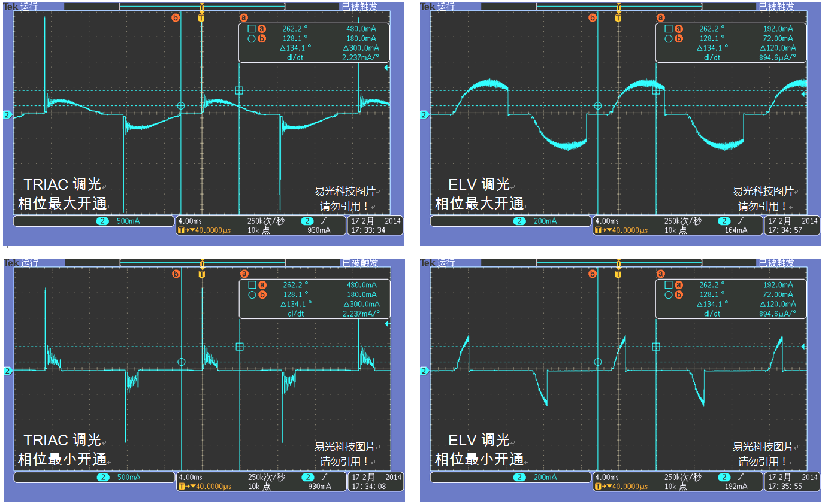Open the 4.00ms timebase selector
Screen dimensions: 825x504
(190, 221)
